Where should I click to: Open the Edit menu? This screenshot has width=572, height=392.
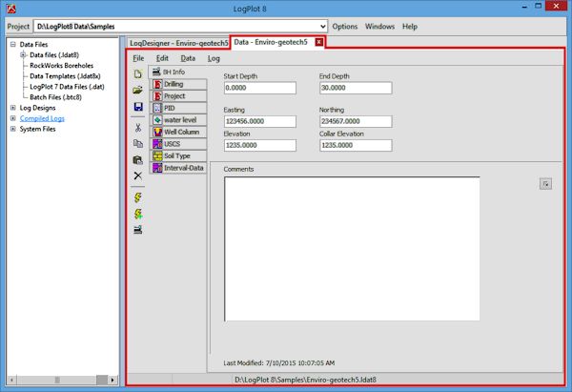coord(162,58)
